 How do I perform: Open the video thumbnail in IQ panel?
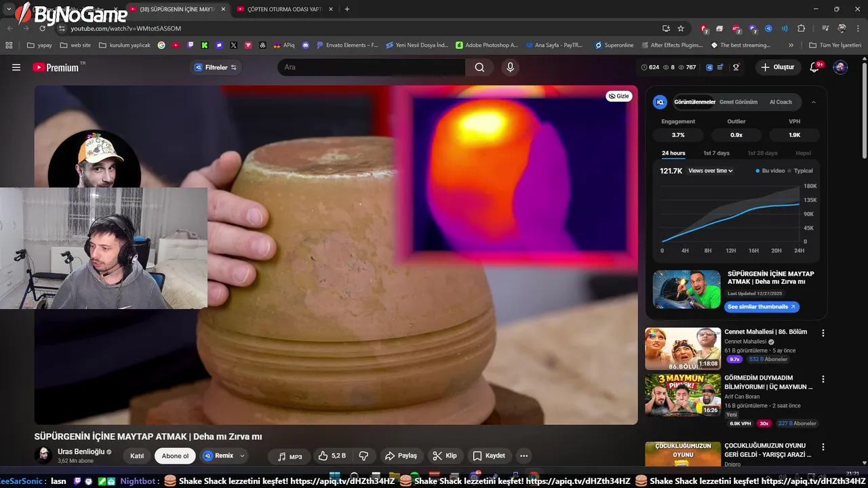[x=686, y=289]
